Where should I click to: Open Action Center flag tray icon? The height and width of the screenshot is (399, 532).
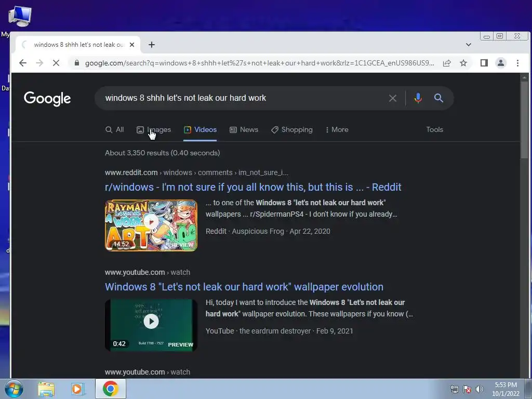pos(467,389)
